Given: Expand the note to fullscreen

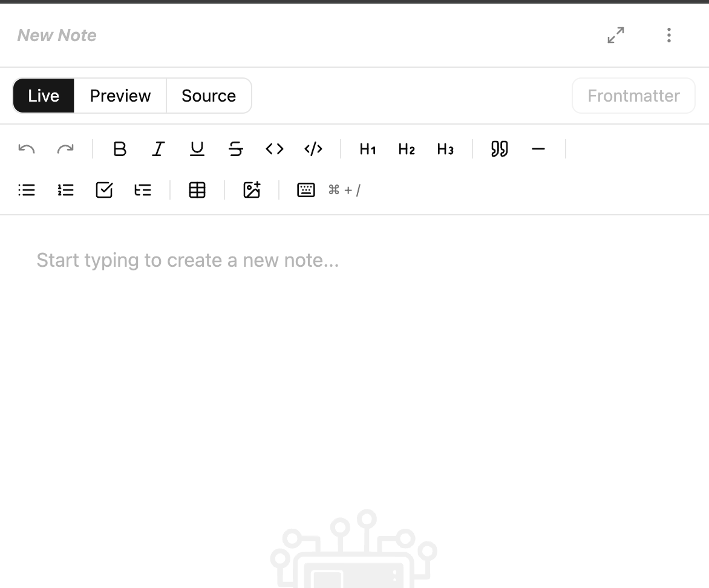Looking at the screenshot, I should 615,35.
